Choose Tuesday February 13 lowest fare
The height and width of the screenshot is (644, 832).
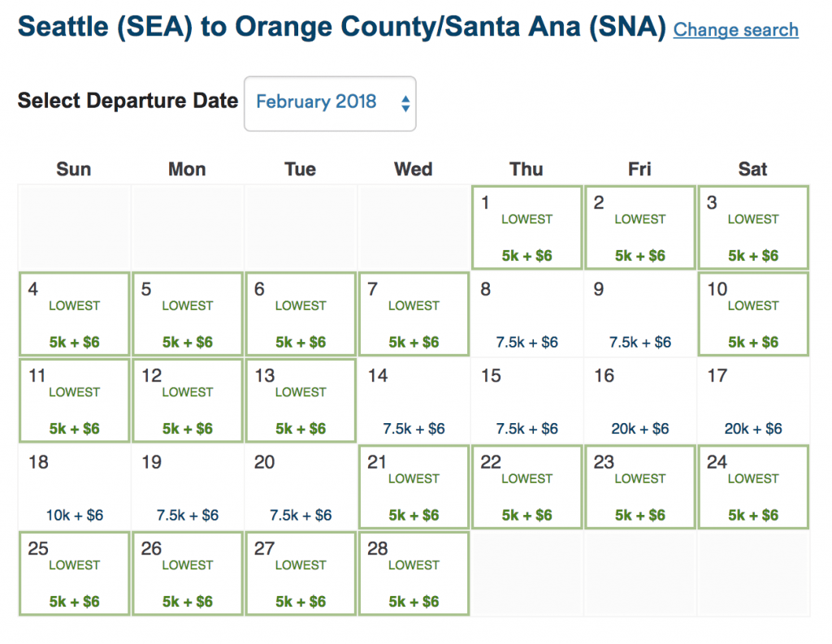300,401
